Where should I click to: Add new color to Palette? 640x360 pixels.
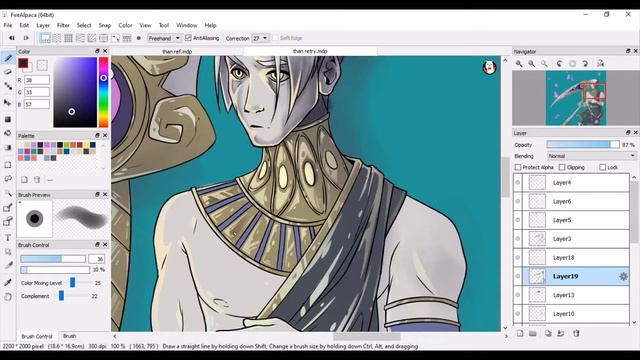click(24, 180)
